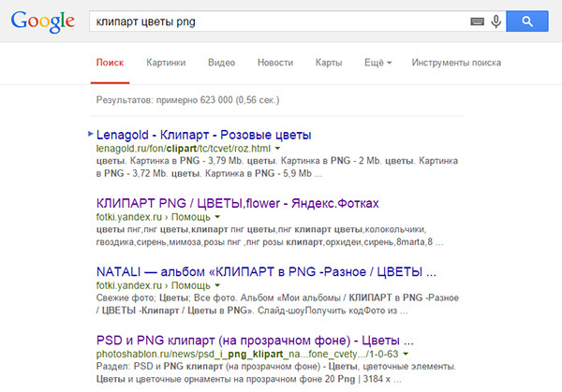This screenshot has width=562, height=392.
Task: Select the Поиск tab
Action: pyautogui.click(x=110, y=63)
